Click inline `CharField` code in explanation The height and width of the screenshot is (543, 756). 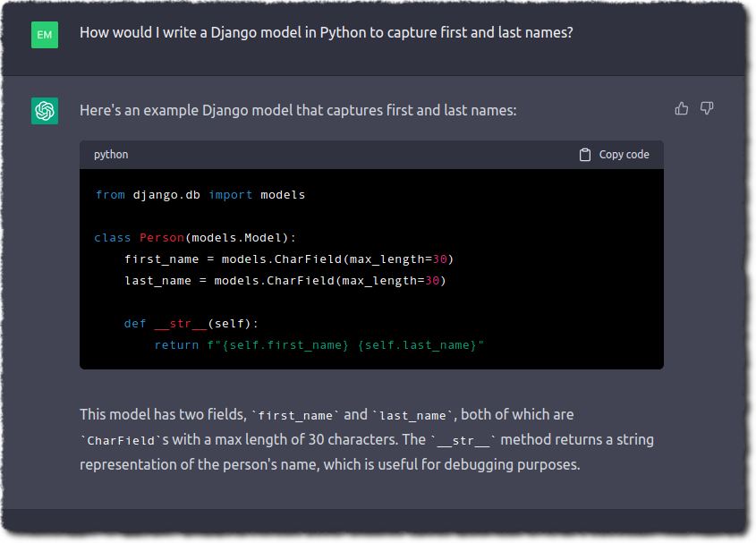121,441
